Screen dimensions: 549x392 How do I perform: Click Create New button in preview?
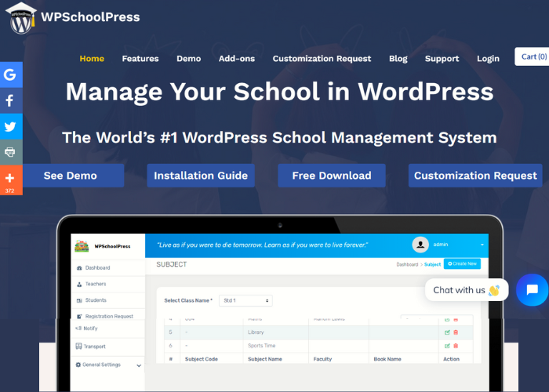(462, 264)
